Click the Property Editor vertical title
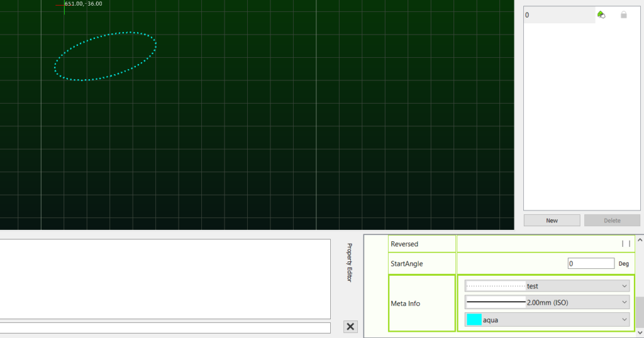The image size is (644, 338). pos(350,263)
